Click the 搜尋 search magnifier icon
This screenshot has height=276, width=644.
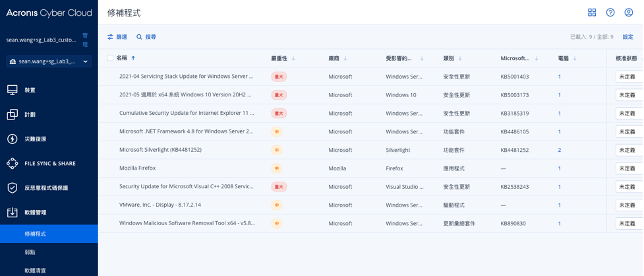(139, 37)
